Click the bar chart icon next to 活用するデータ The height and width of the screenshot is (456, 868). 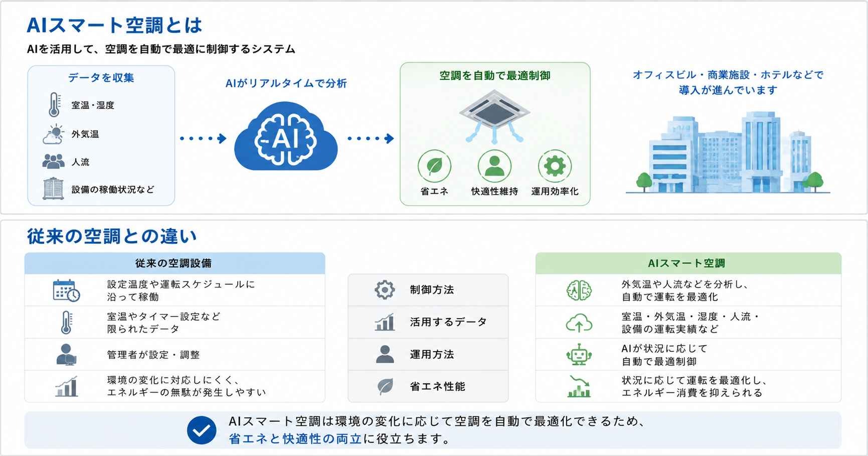click(x=385, y=322)
